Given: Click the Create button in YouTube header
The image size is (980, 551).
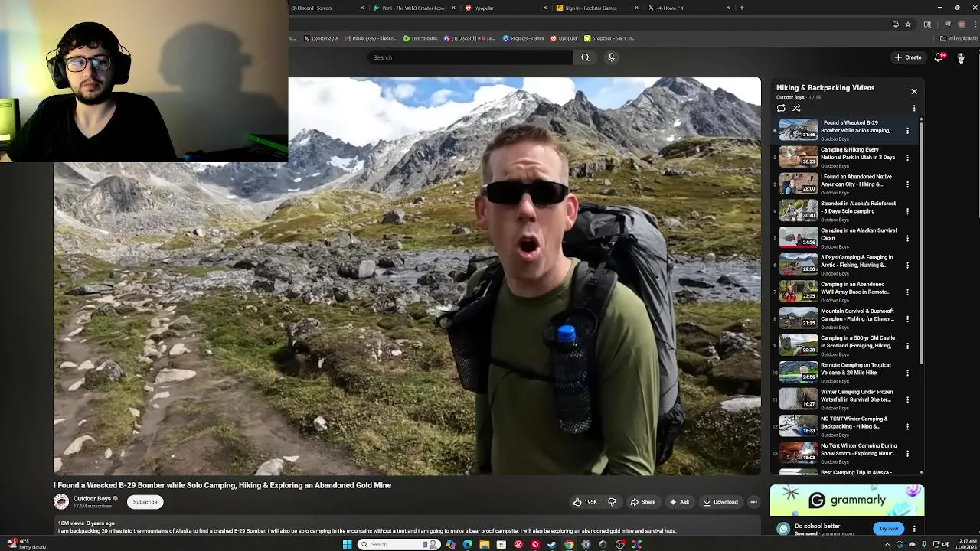Looking at the screenshot, I should click(x=908, y=57).
